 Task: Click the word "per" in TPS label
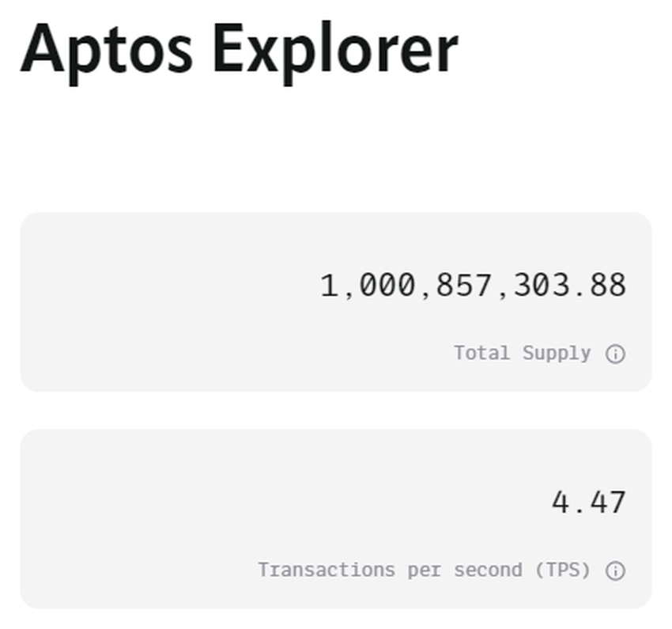click(x=424, y=570)
